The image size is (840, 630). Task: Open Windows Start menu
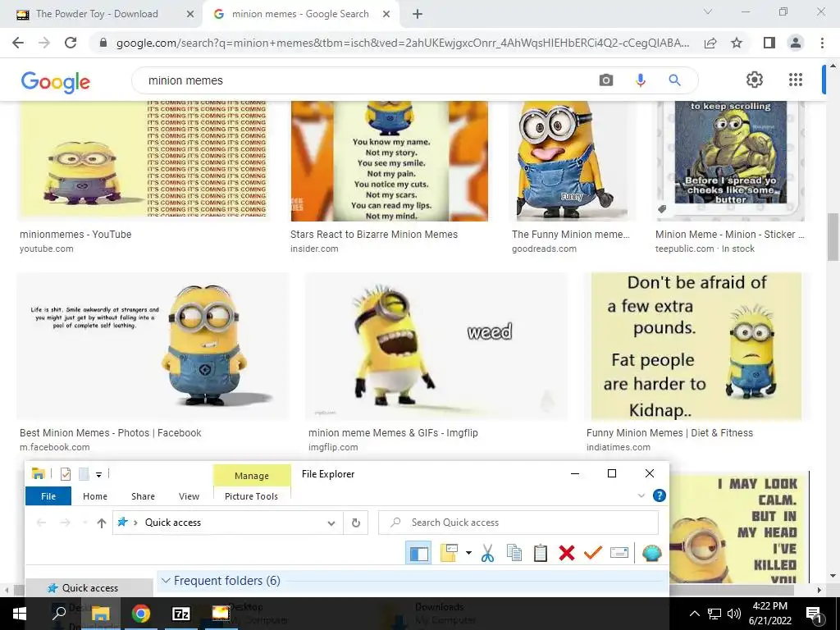click(20, 614)
